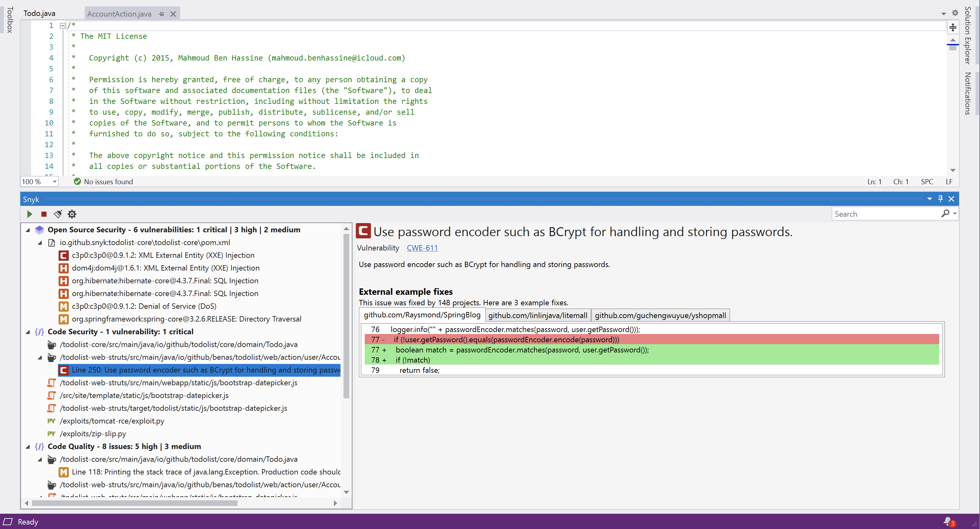Viewport: 980px width, 529px height.
Task: Open the 100 % zoom dropdown
Action: (54, 182)
